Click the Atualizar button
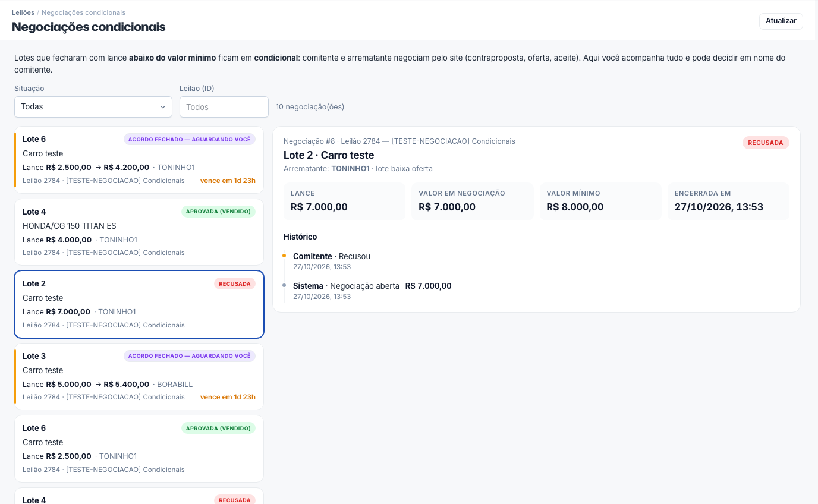818x504 pixels. click(781, 21)
